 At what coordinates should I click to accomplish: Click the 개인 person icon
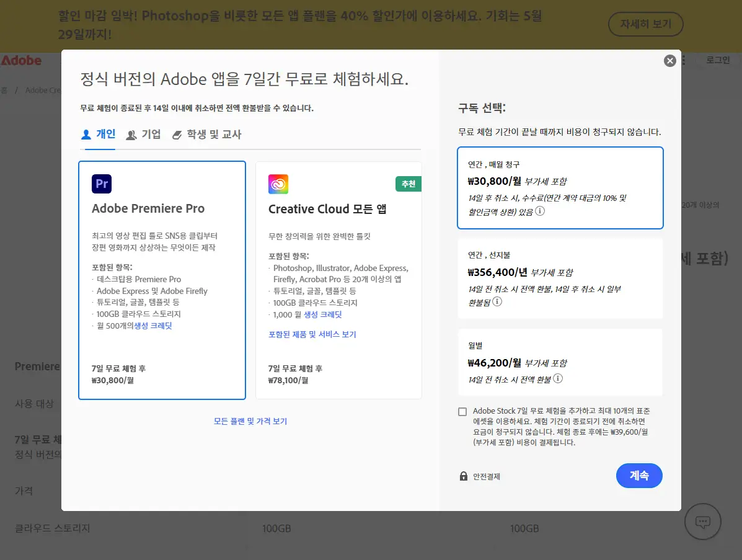86,135
